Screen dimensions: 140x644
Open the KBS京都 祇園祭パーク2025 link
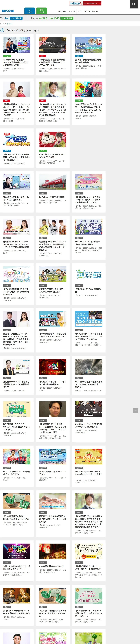pyautogui.click(x=51, y=566)
